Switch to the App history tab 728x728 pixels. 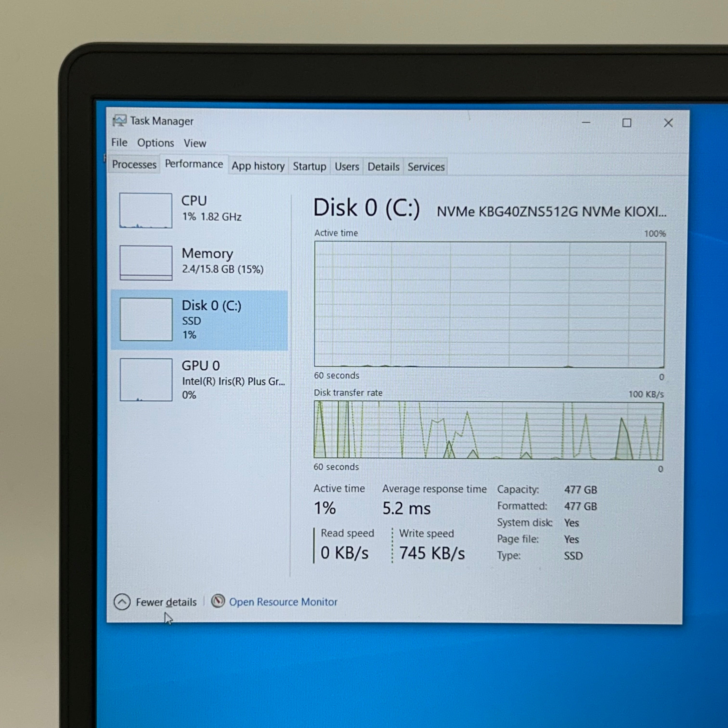[x=258, y=166]
